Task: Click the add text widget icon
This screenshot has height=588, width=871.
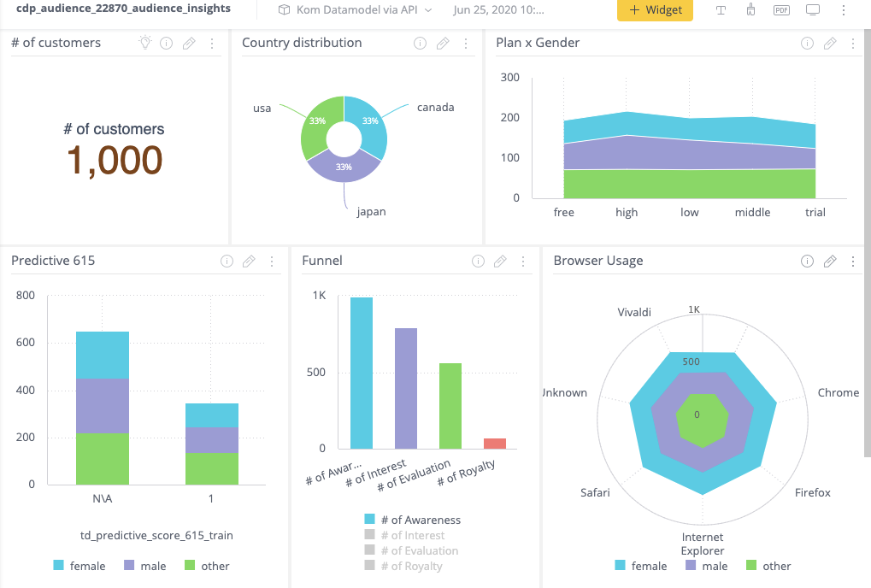Action: pyautogui.click(x=721, y=10)
